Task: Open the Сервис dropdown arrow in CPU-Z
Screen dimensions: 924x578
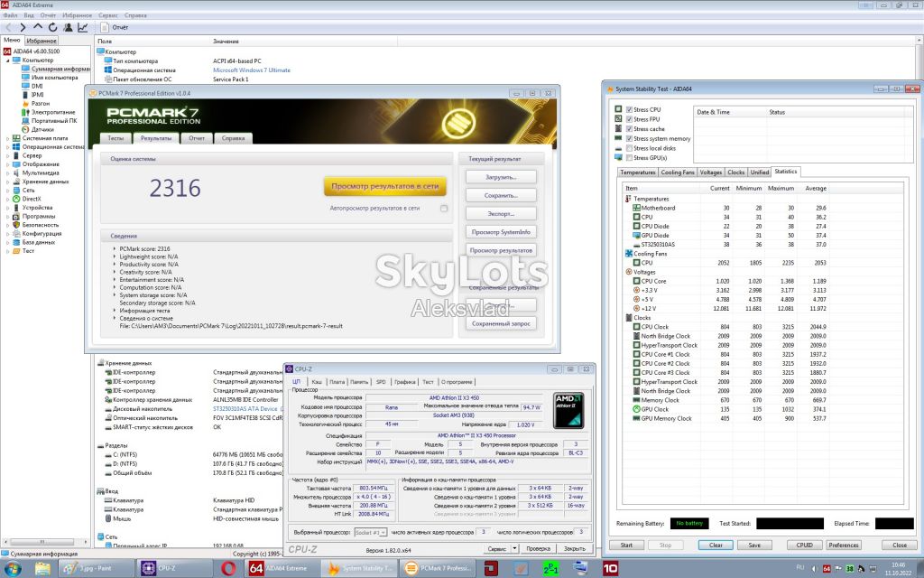Action: click(x=514, y=548)
